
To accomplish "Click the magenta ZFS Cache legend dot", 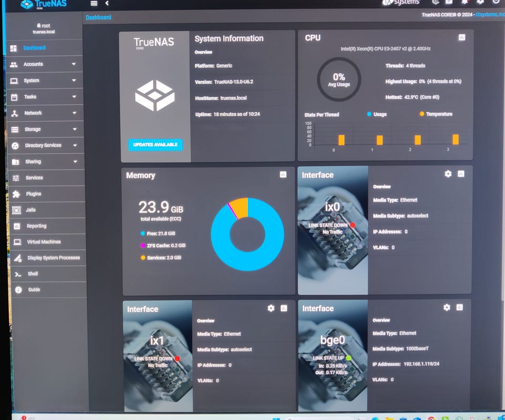I will tap(143, 245).
